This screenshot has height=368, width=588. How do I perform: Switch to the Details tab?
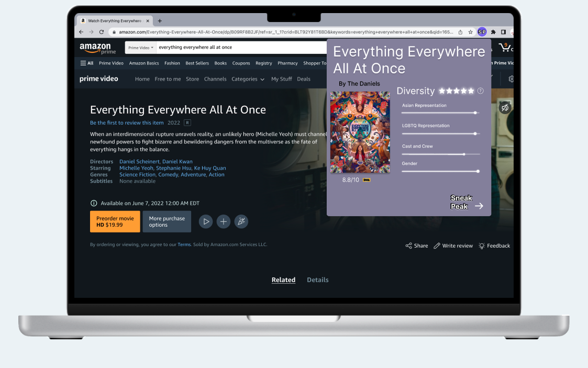[x=318, y=280]
